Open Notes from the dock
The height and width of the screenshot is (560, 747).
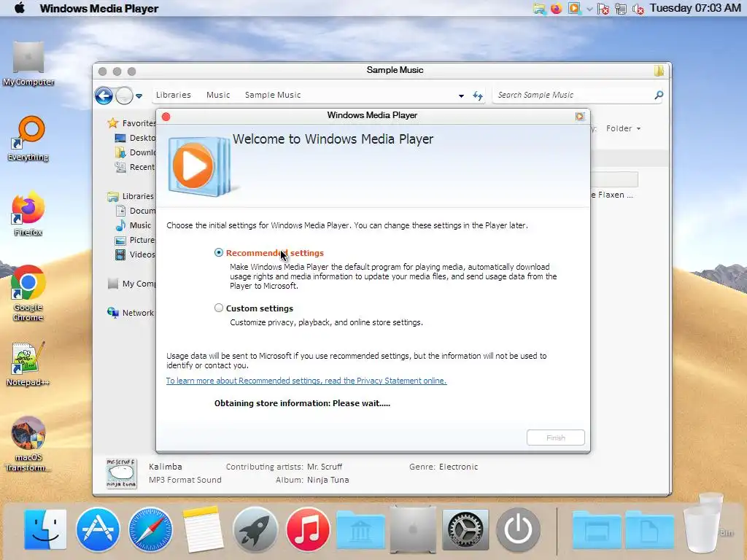tap(203, 529)
